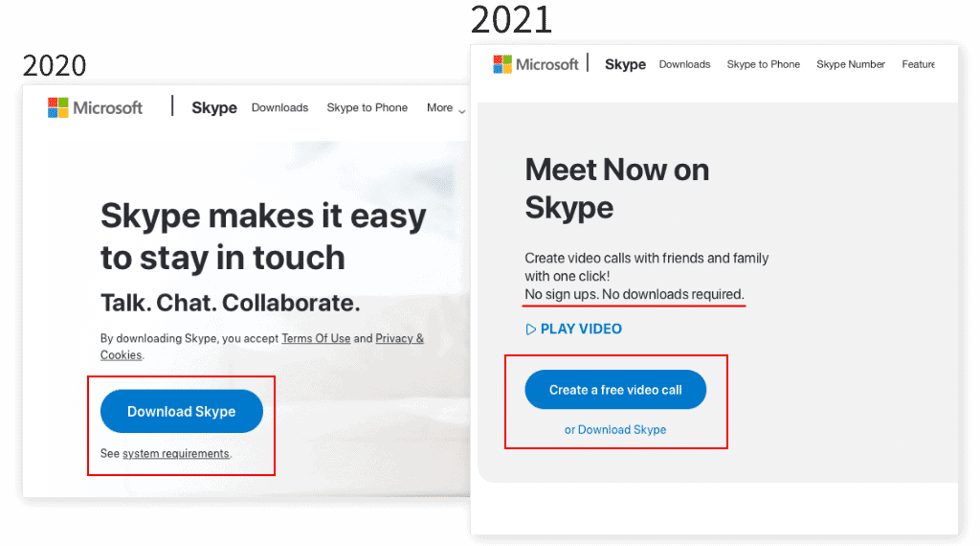Click 'No sign ups. No downloads required.' text
Screen dimensions: 980x546
point(635,295)
